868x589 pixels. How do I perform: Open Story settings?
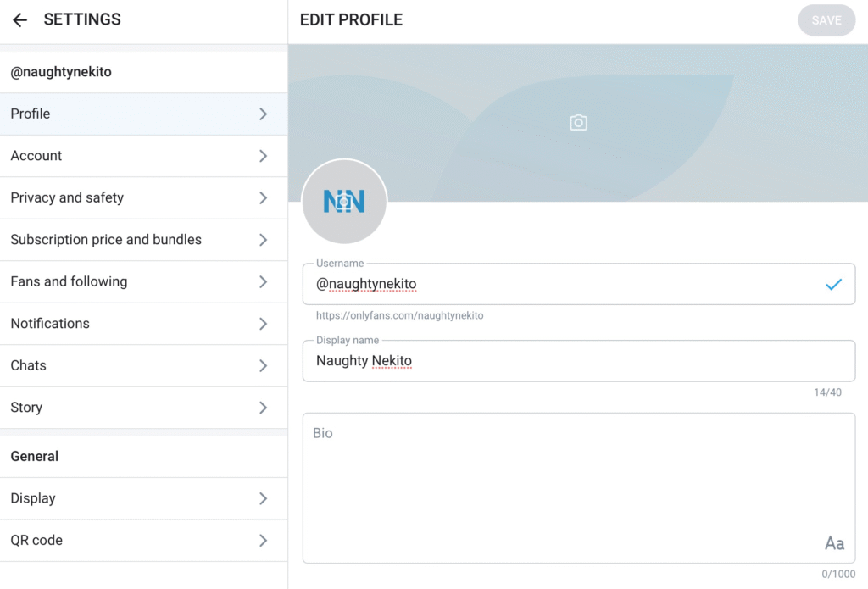tap(26, 408)
